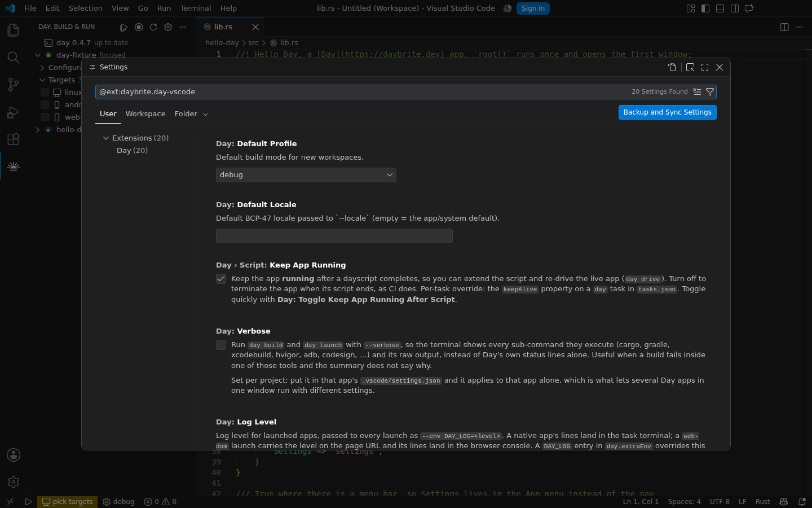Enable the Day: Verbose checkbox
The width and height of the screenshot is (812, 508).
[x=221, y=345]
